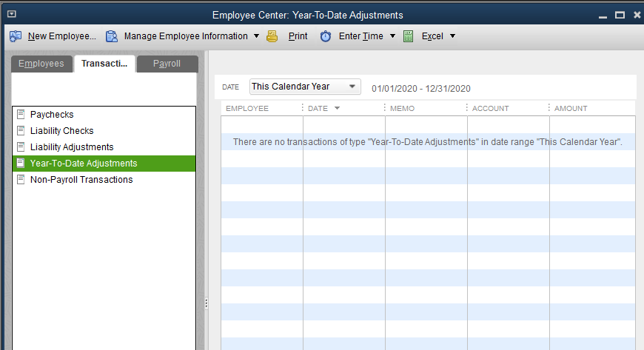Expand the Excel dropdown arrow
This screenshot has height=350, width=644.
tap(452, 36)
